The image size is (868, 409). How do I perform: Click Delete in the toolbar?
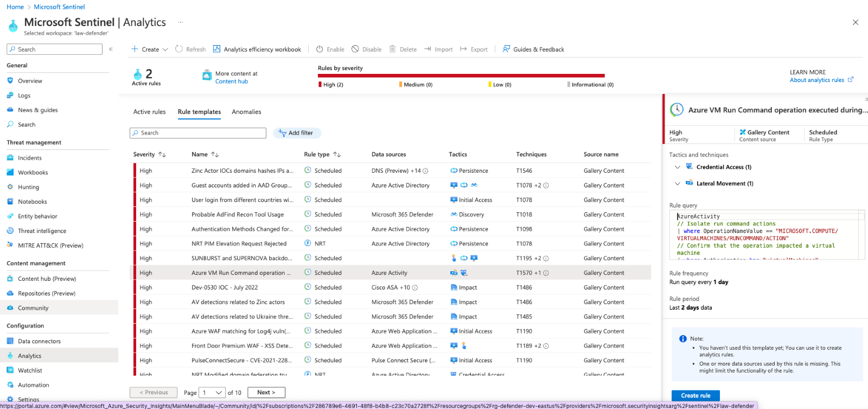tap(403, 49)
